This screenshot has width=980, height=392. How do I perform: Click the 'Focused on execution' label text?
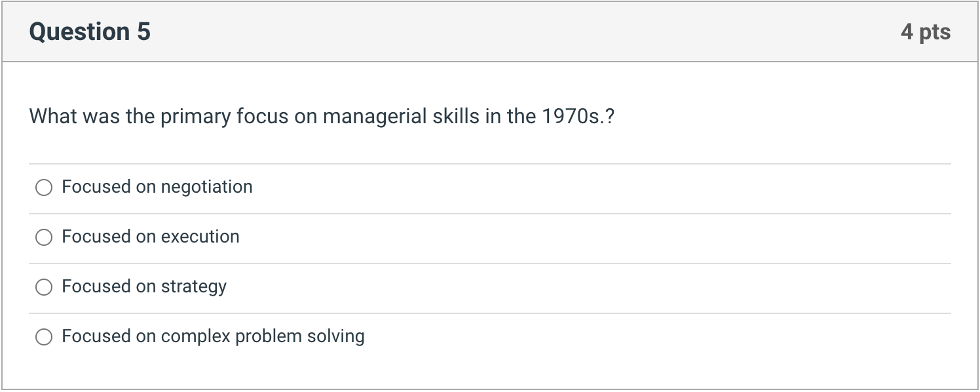tap(150, 237)
